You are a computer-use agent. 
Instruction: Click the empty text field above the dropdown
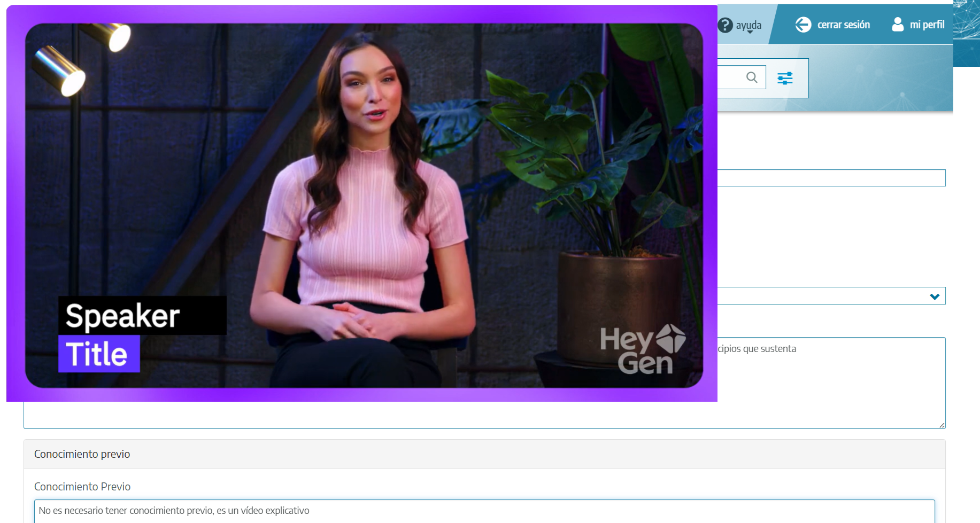coord(831,178)
